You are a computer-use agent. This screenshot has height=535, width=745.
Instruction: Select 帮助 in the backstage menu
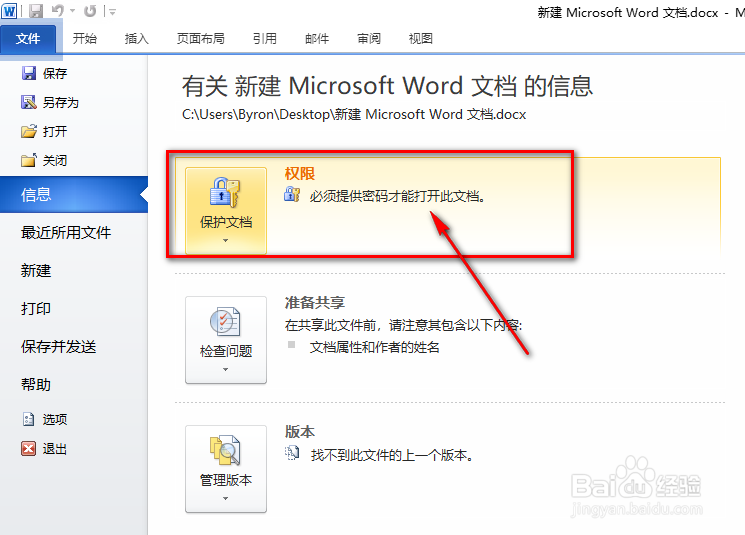[36, 384]
